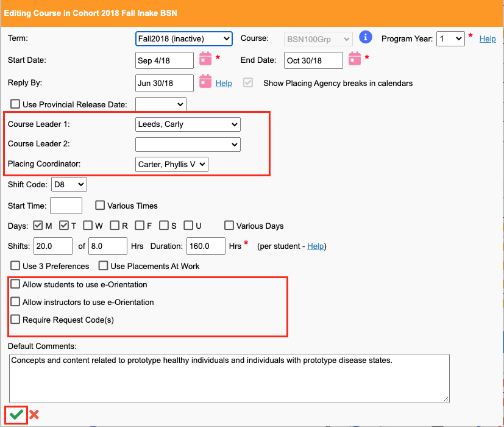The image size is (504, 427).
Task: Click the blue course info icon
Action: (366, 37)
